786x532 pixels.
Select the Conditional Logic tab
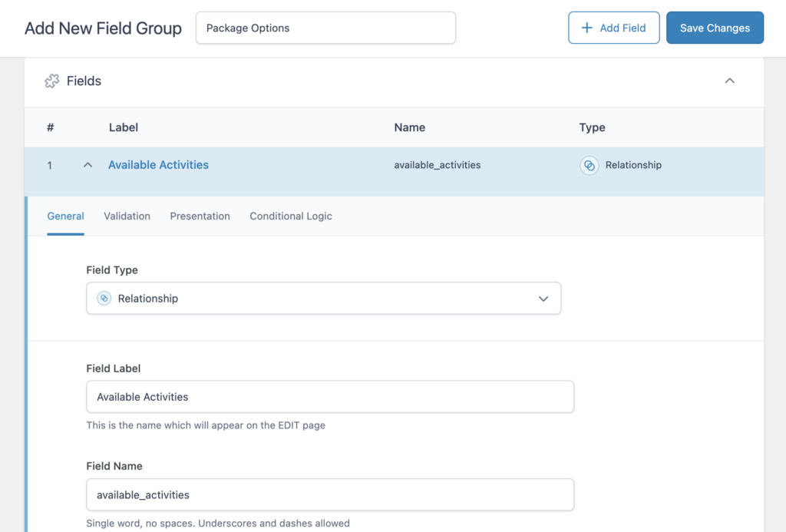click(290, 216)
